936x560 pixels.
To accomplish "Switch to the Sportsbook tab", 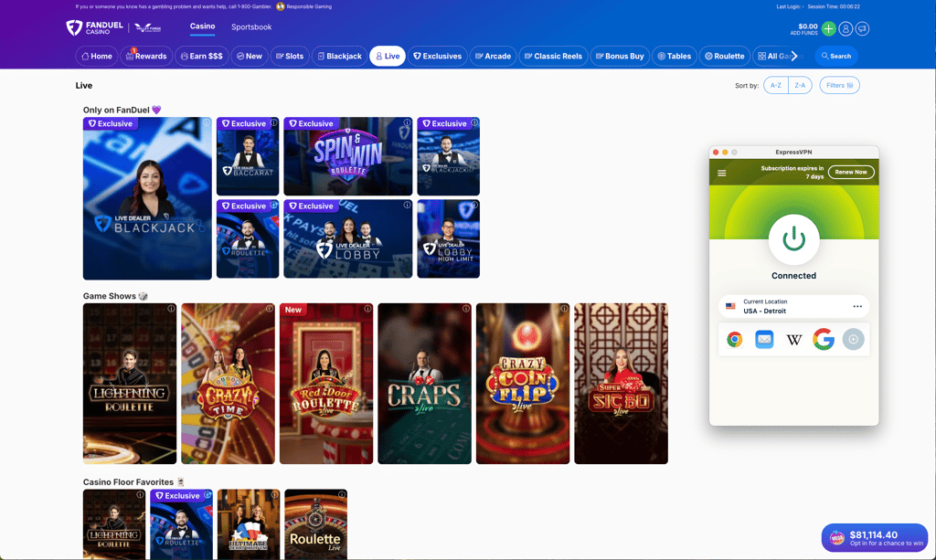I will pos(251,26).
